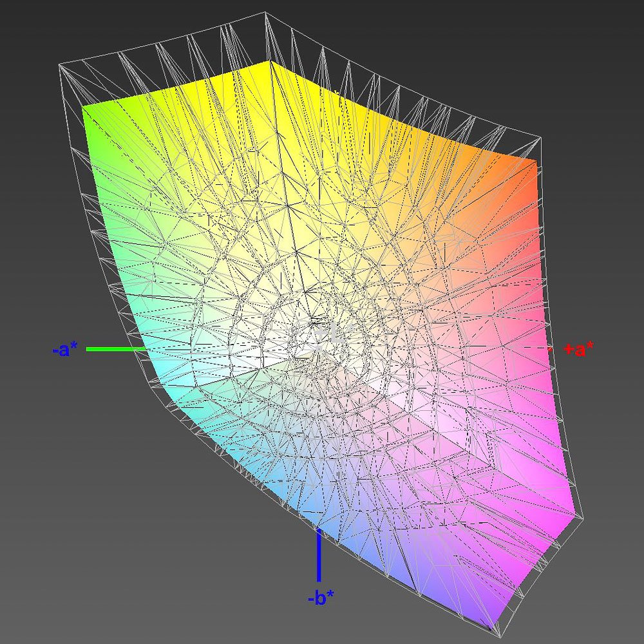Click the -a* axis label

[x=65, y=350]
